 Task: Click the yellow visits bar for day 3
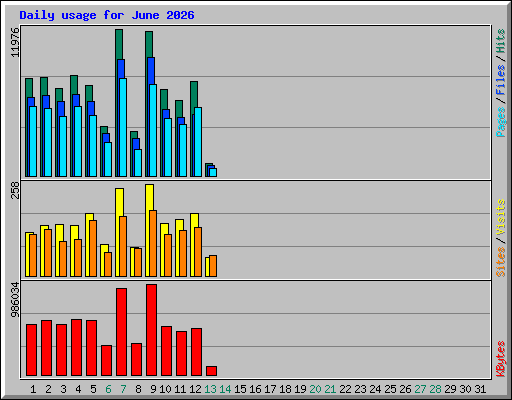click(59, 233)
